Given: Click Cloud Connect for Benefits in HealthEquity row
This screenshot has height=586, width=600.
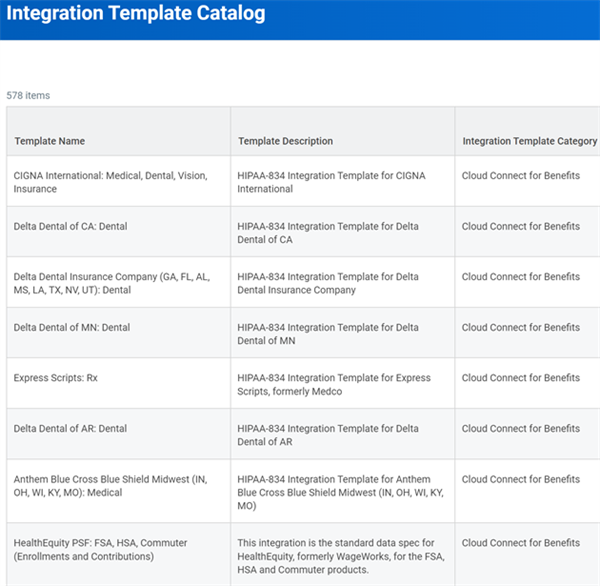Looking at the screenshot, I should tap(520, 543).
